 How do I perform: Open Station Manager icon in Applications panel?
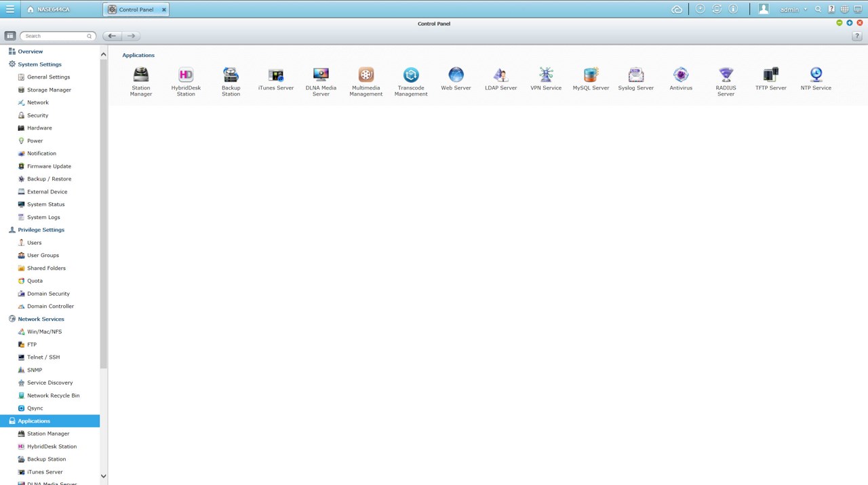click(x=141, y=75)
